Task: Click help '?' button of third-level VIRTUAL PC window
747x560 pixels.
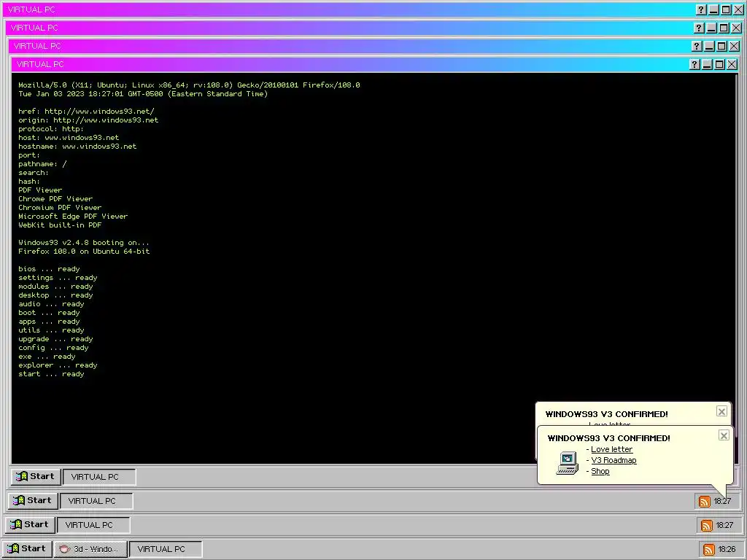Action: 697,46
